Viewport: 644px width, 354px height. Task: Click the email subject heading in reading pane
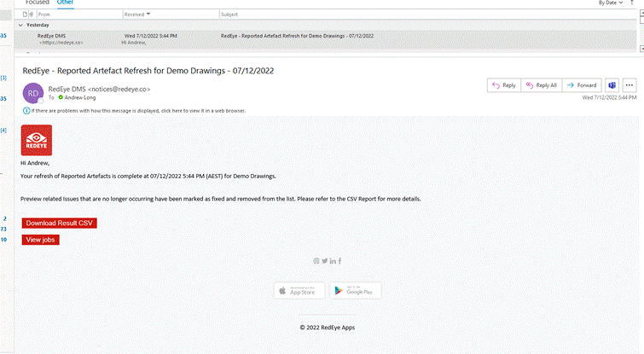coord(148,71)
